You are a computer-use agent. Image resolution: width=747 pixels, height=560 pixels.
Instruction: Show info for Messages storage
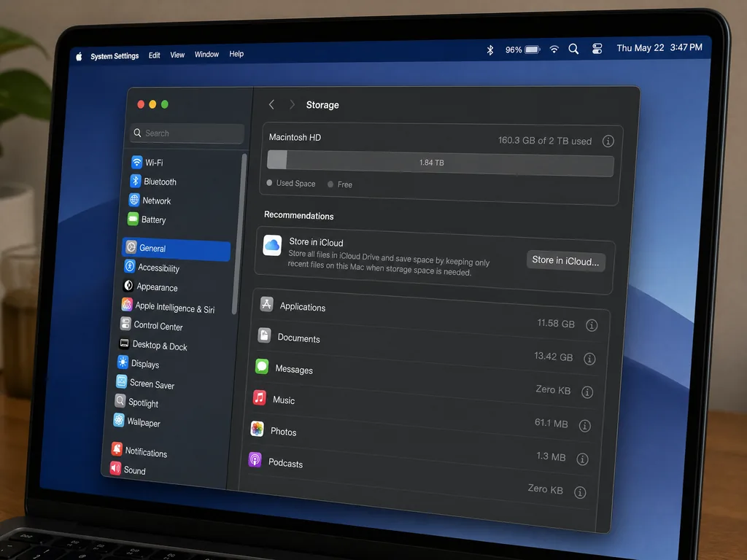tap(587, 392)
